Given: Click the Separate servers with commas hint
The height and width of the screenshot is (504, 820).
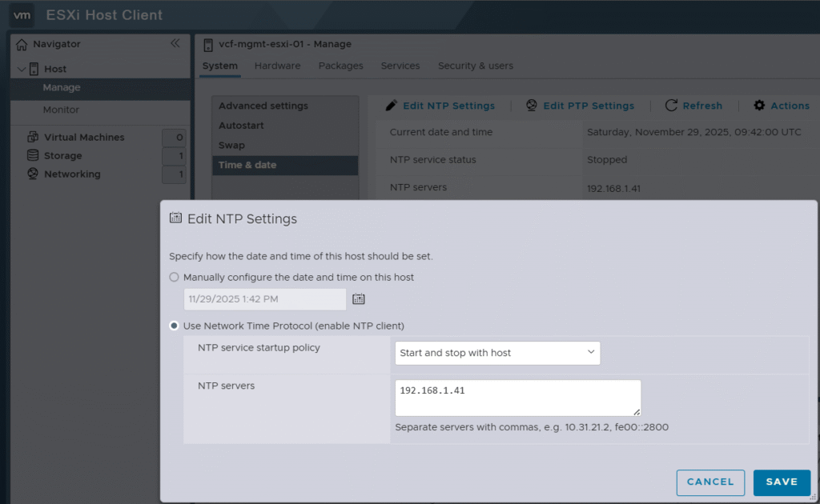Looking at the screenshot, I should click(x=532, y=427).
